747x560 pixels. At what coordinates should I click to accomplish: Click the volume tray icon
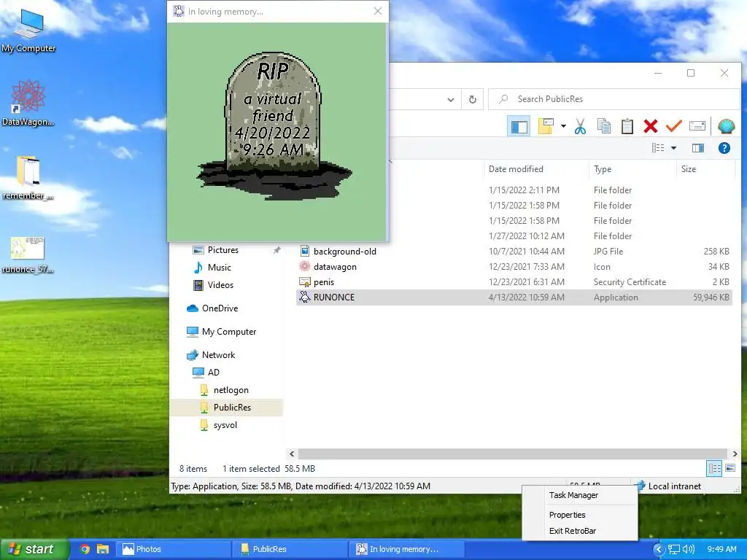click(x=688, y=549)
